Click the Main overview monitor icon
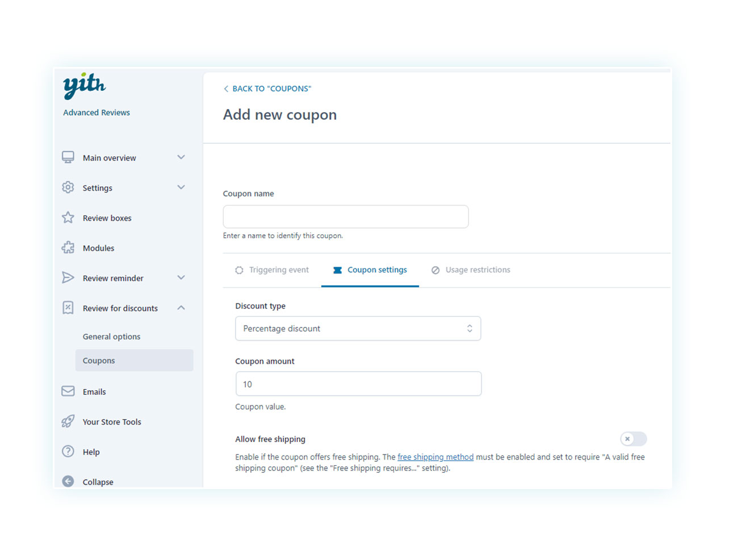The height and width of the screenshot is (560, 738). tap(68, 157)
